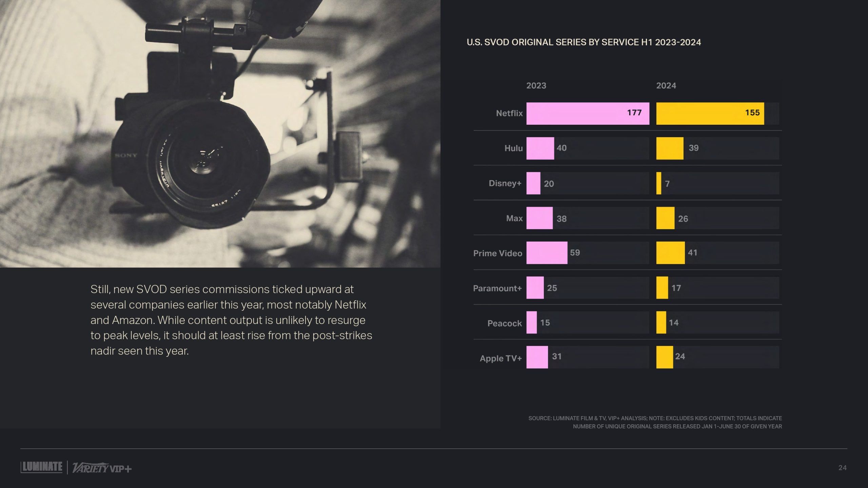Click Netflix 2023 pink bar showing 177
The image size is (868, 488).
point(588,114)
